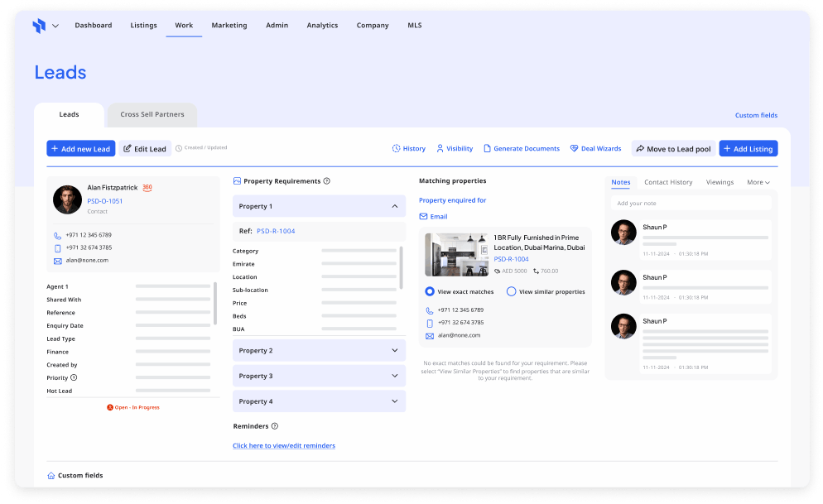Screen dimensions: 823x504
Task: Click the Generate Documents document icon
Action: (487, 148)
